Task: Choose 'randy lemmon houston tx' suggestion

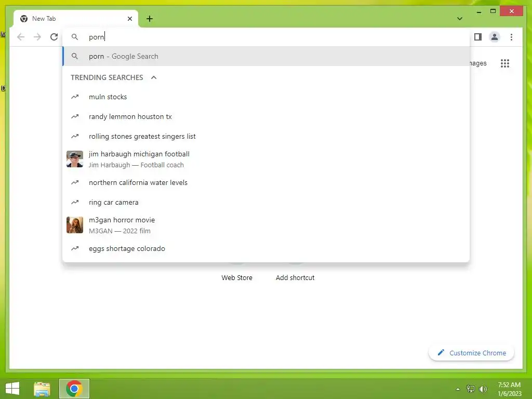Action: (x=267, y=117)
